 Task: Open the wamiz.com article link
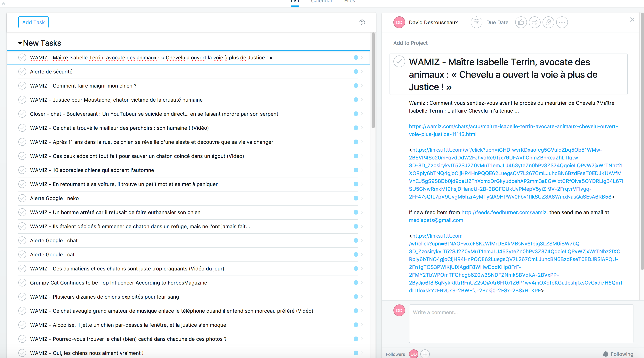coord(513,130)
